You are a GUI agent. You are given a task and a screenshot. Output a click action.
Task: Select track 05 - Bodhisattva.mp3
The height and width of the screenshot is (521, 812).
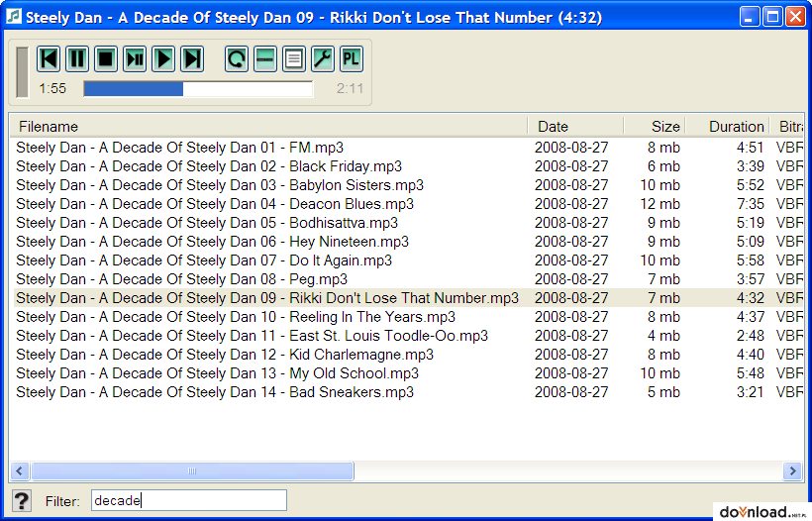pyautogui.click(x=207, y=223)
